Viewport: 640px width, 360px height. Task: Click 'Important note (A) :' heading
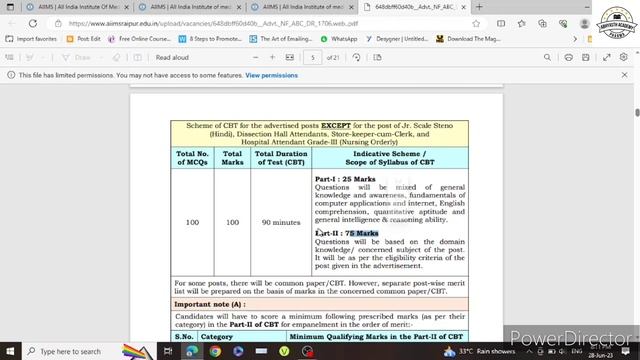210,304
